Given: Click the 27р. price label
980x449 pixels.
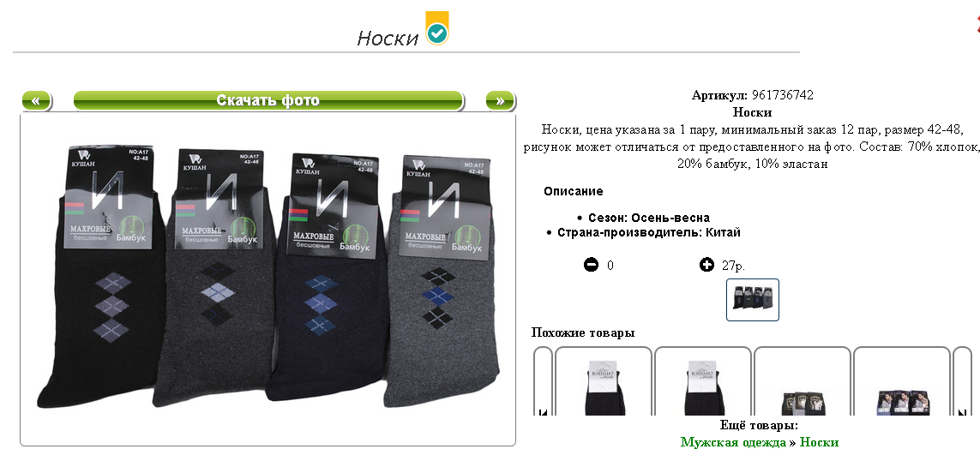Looking at the screenshot, I should point(733,266).
